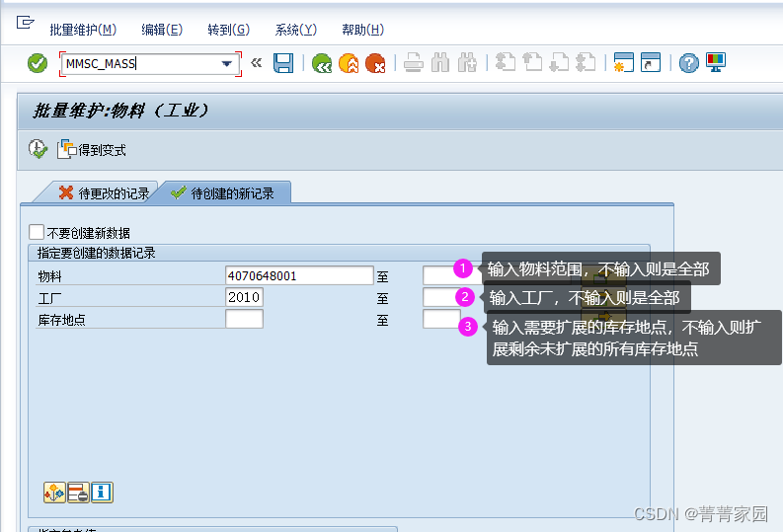The height and width of the screenshot is (532, 783).
Task: Click the Find Next binoculars icon
Action: tap(467, 63)
